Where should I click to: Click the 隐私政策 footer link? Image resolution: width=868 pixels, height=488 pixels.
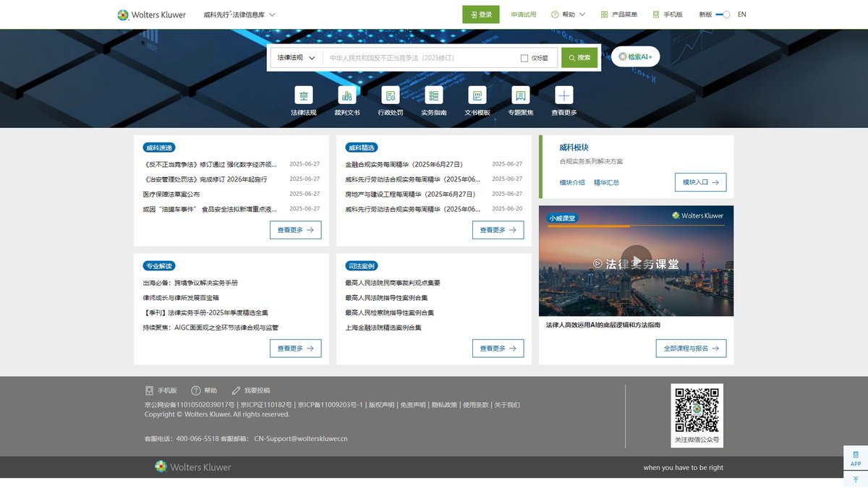[x=445, y=405]
